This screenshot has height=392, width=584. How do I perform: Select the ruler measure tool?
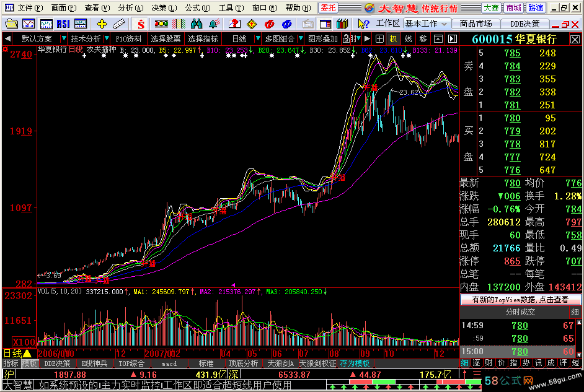(119, 24)
